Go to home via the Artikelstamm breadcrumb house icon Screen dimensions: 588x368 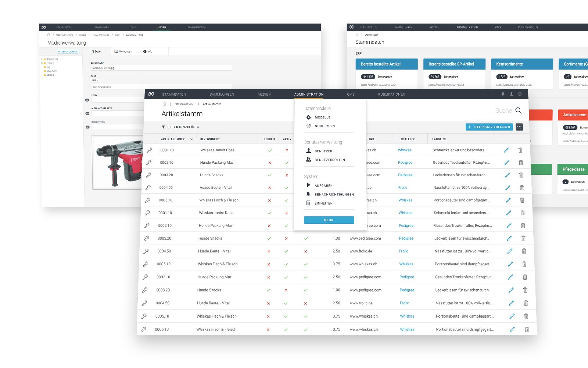pos(164,104)
